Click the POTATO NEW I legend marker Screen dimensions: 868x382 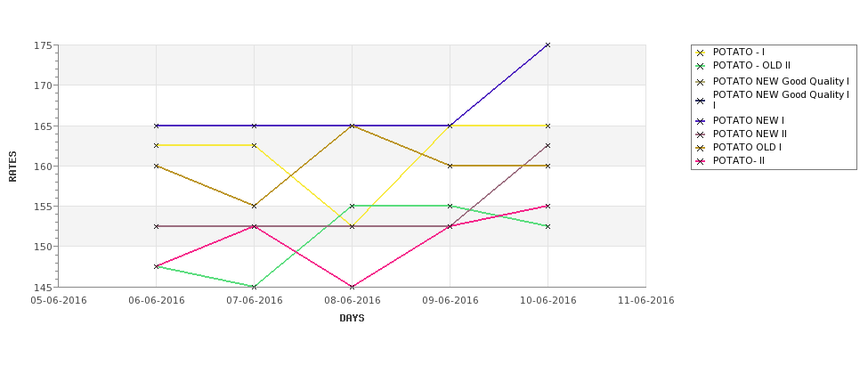pos(701,121)
